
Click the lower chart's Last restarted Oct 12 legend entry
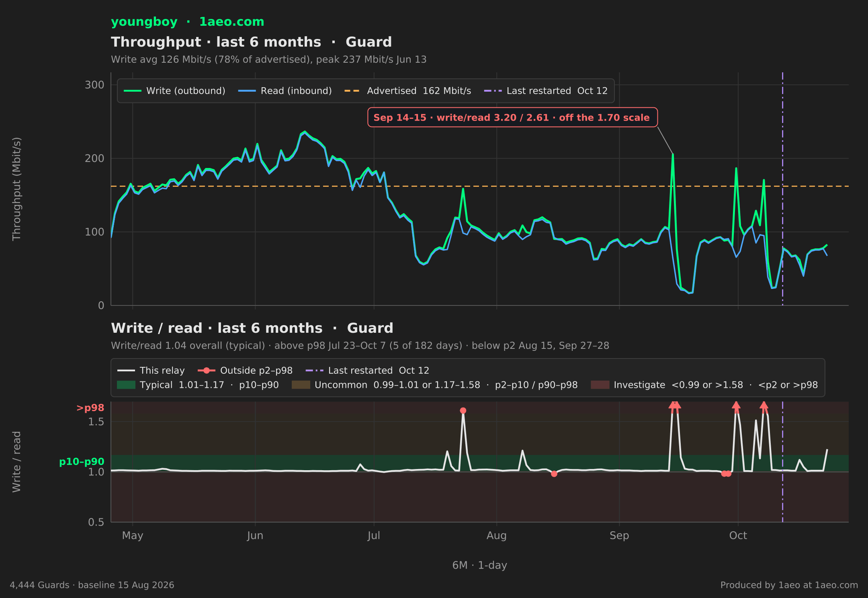pyautogui.click(x=367, y=371)
